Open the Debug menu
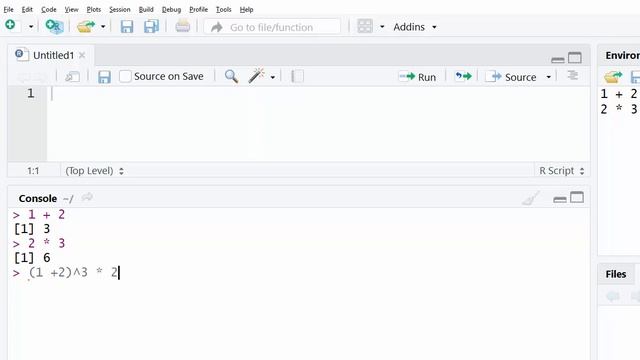Image resolution: width=640 pixels, height=360 pixels. pyautogui.click(x=171, y=9)
